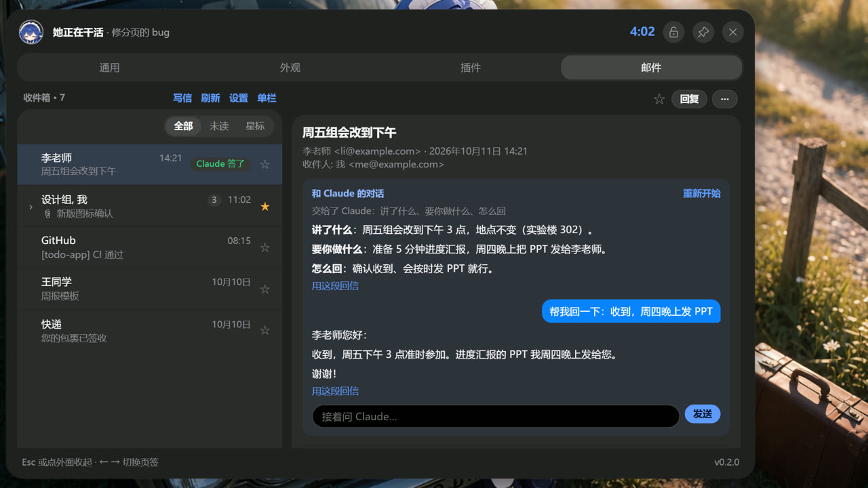
Task: Star the GitHub CI email
Action: click(x=265, y=247)
